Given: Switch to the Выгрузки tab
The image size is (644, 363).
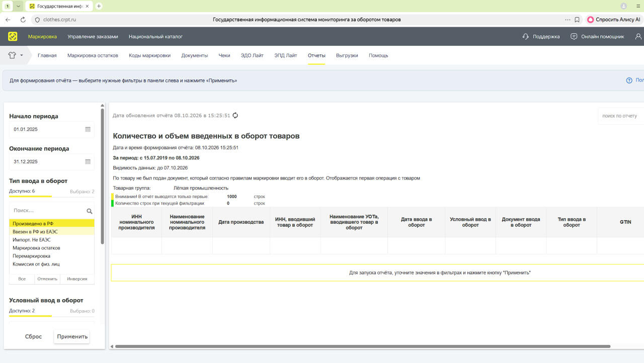Looking at the screenshot, I should click(347, 55).
